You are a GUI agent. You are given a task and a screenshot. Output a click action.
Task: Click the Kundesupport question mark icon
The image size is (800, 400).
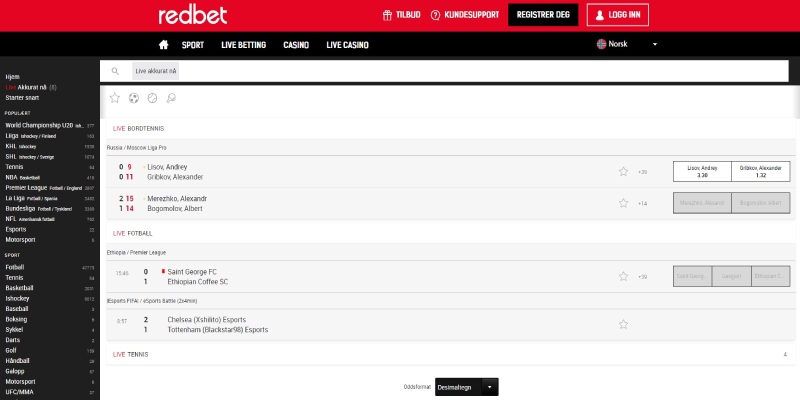(435, 15)
